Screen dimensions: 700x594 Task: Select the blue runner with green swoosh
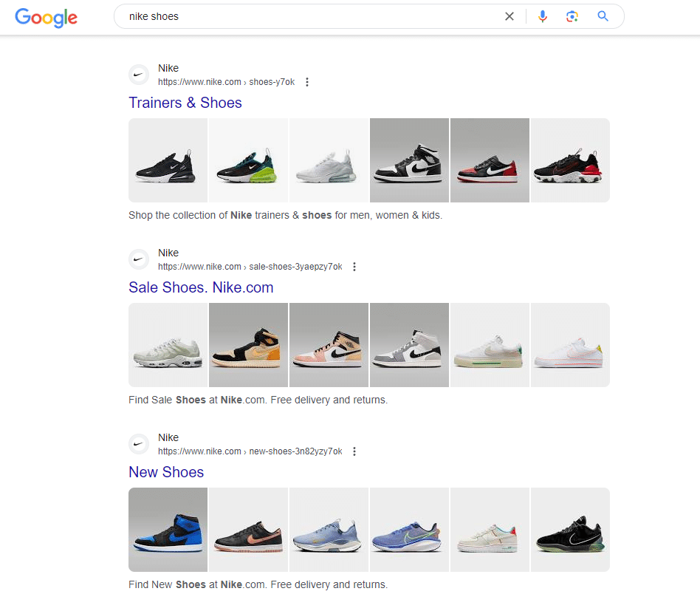(x=409, y=530)
